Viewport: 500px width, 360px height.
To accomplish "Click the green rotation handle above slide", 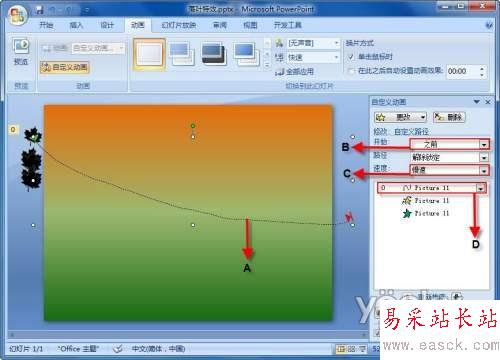I will [193, 126].
